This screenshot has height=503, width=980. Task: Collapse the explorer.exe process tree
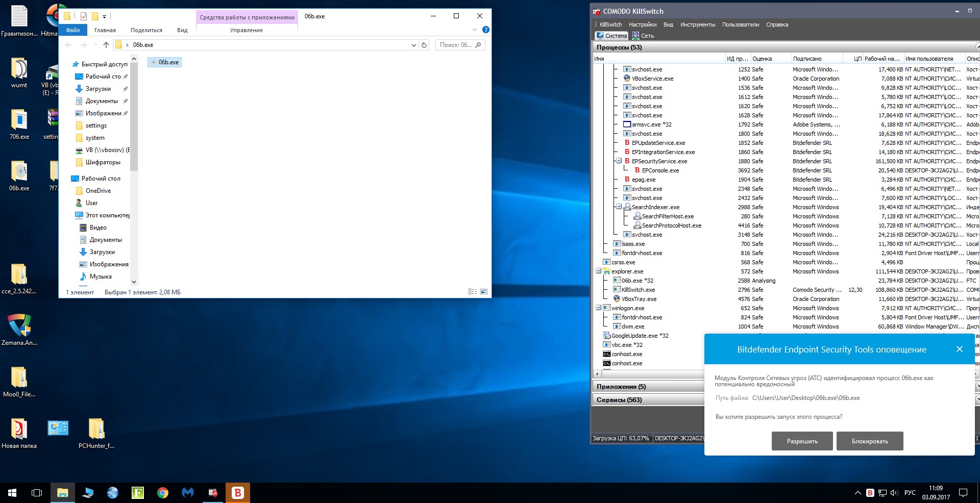[598, 271]
